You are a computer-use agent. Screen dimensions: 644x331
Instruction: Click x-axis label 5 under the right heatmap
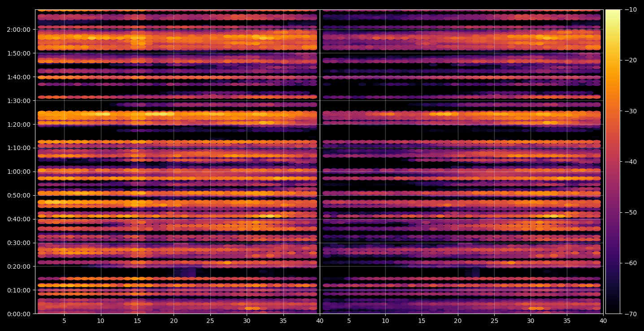click(x=348, y=321)
